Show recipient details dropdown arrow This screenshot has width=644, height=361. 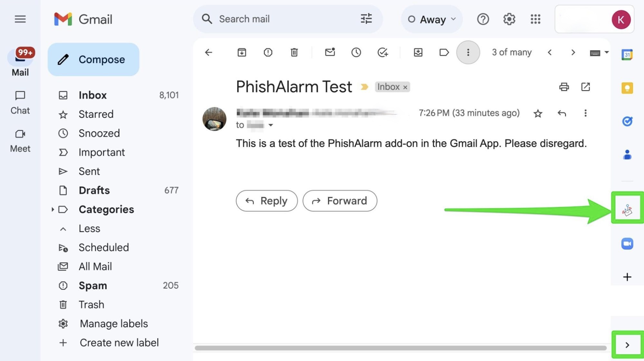tap(271, 125)
